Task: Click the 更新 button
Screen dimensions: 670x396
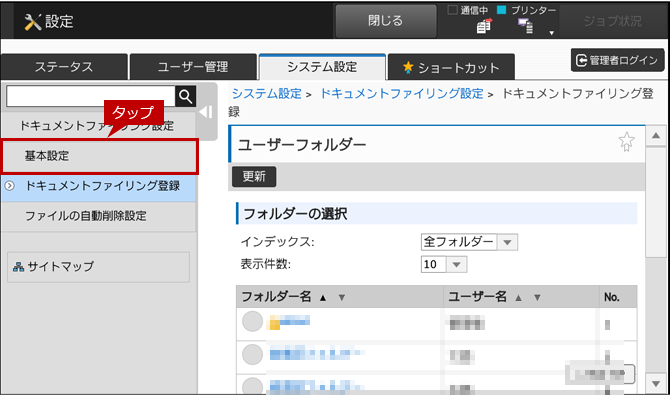Action: [254, 176]
